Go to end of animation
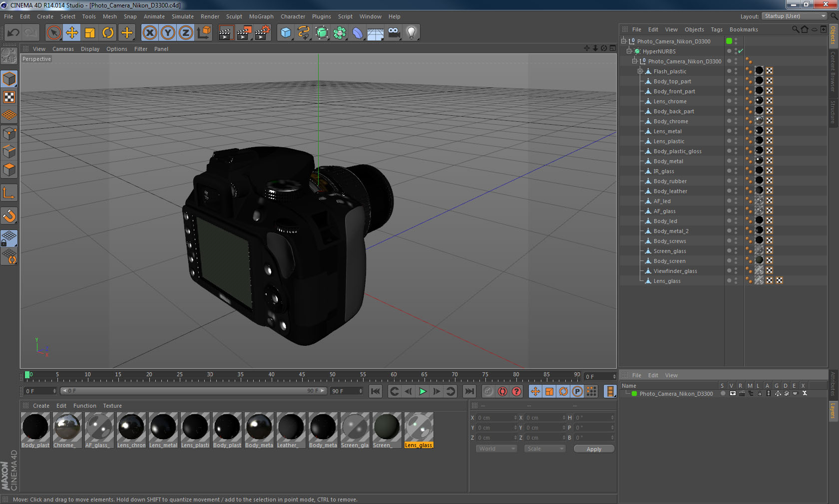 [x=469, y=391]
